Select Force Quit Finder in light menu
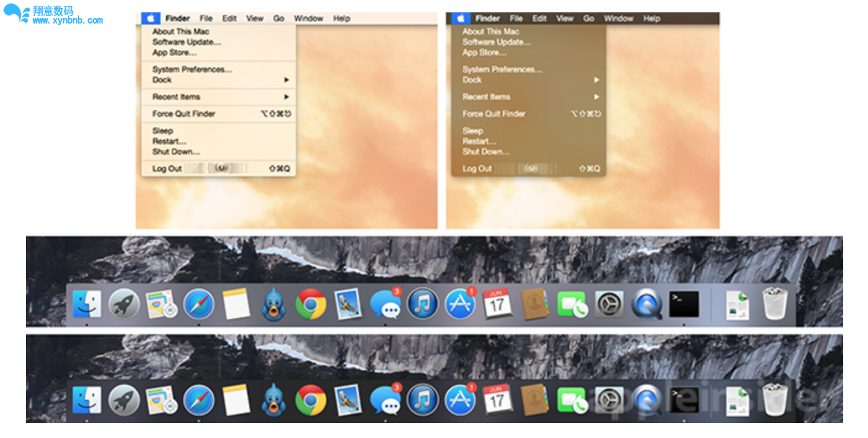This screenshot has width=868, height=438. [x=184, y=114]
